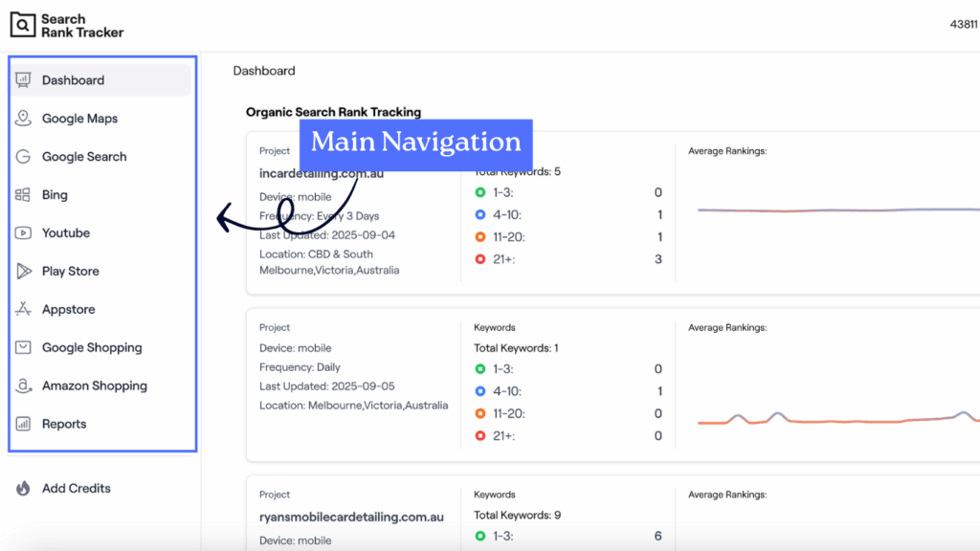This screenshot has height=551, width=980.
Task: Click the Search Rank Tracker logo icon
Action: click(x=23, y=25)
